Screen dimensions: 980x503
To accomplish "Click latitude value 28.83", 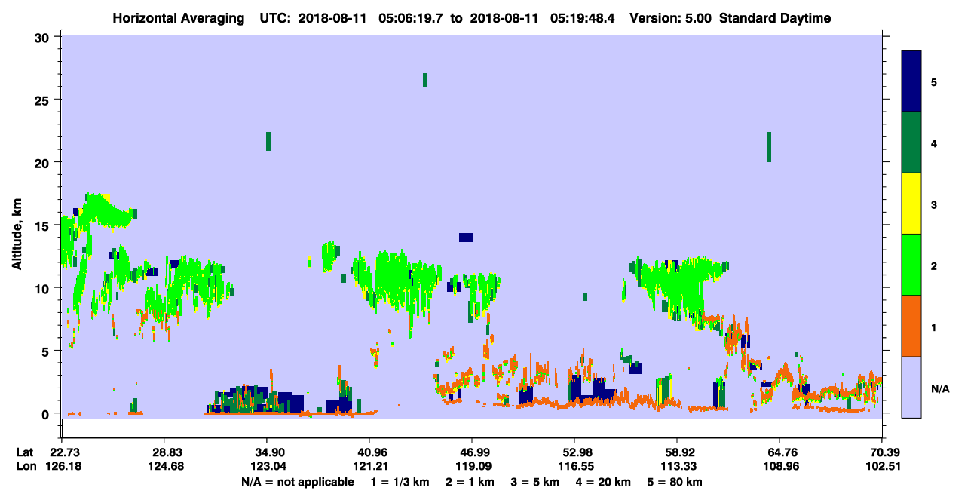I will (164, 452).
